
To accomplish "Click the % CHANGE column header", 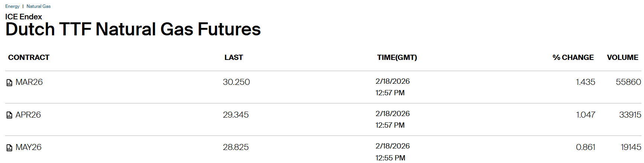I will pyautogui.click(x=573, y=58).
